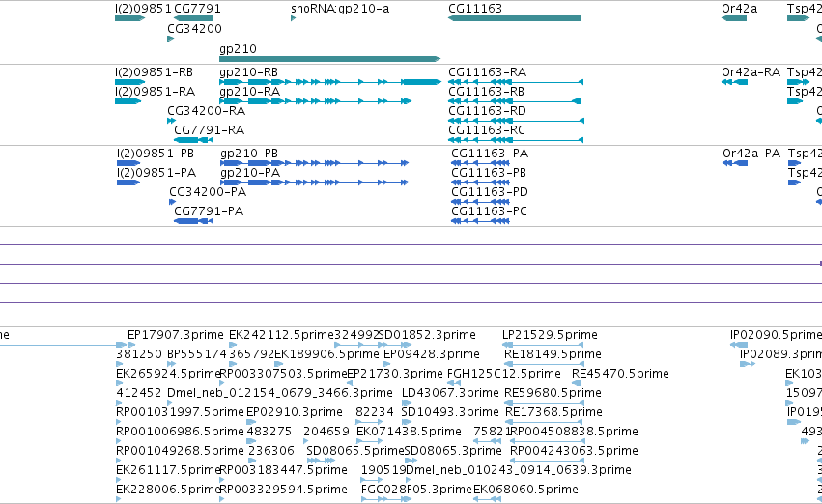The image size is (822, 504).
Task: Select the CG11163-RD transcript label
Action: click(x=487, y=111)
